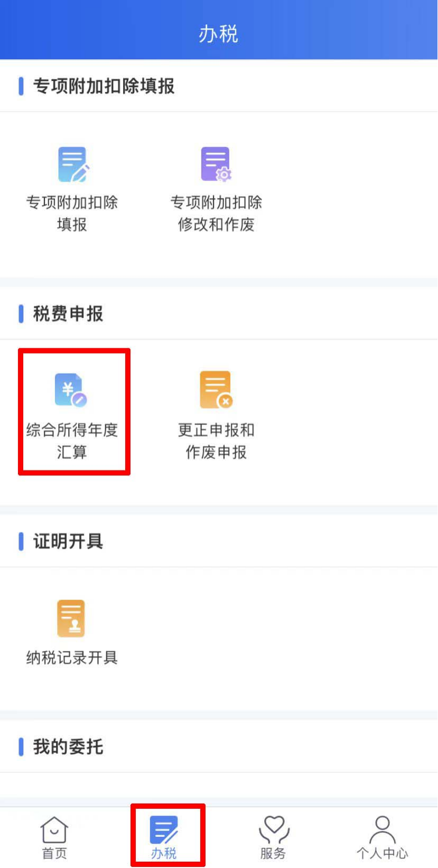Screen dimensions: 438x868
Task: Tap the 更正申报和作废申报 text label
Action: click(x=216, y=441)
